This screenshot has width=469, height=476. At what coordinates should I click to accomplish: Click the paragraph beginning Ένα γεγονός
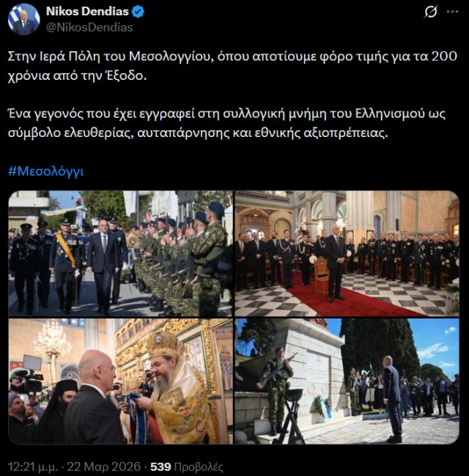[x=226, y=123]
